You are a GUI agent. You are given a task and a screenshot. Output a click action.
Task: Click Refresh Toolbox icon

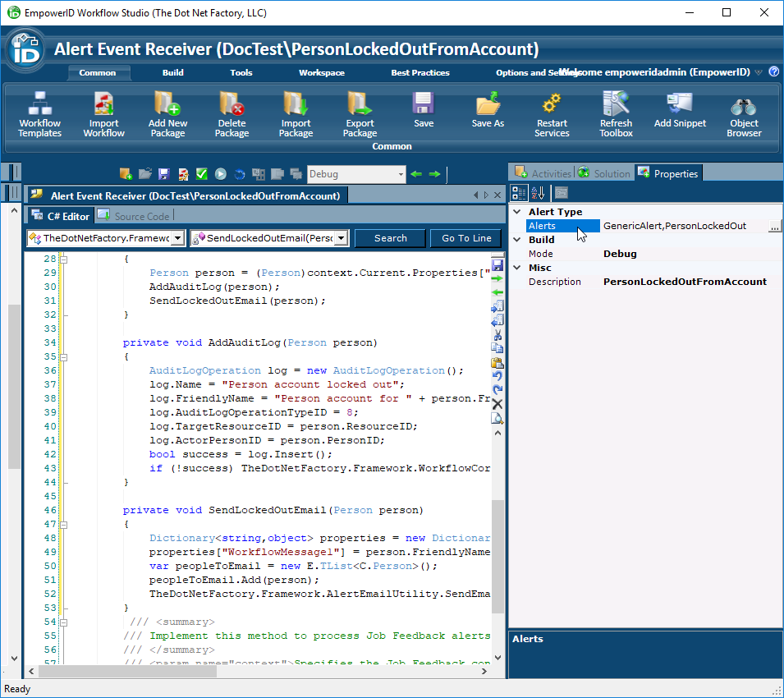[x=616, y=114]
